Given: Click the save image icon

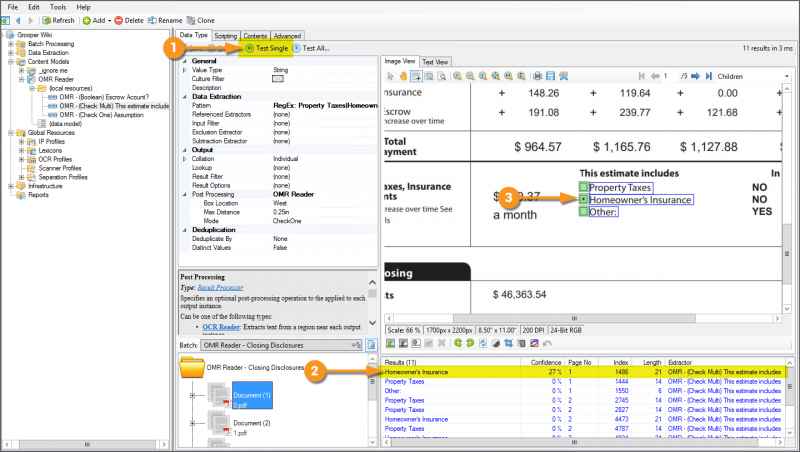Looking at the screenshot, I should (550, 76).
